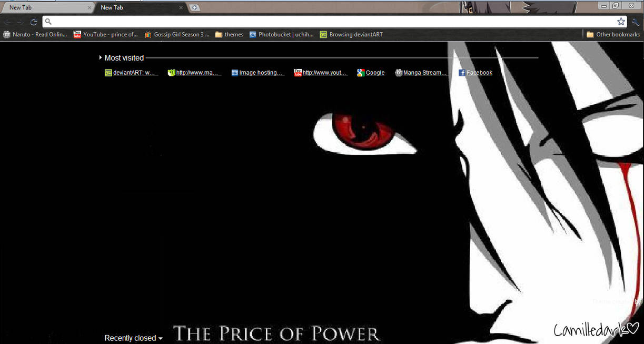The image size is (644, 344).
Task: Select the active second New Tab
Action: pyautogui.click(x=140, y=8)
